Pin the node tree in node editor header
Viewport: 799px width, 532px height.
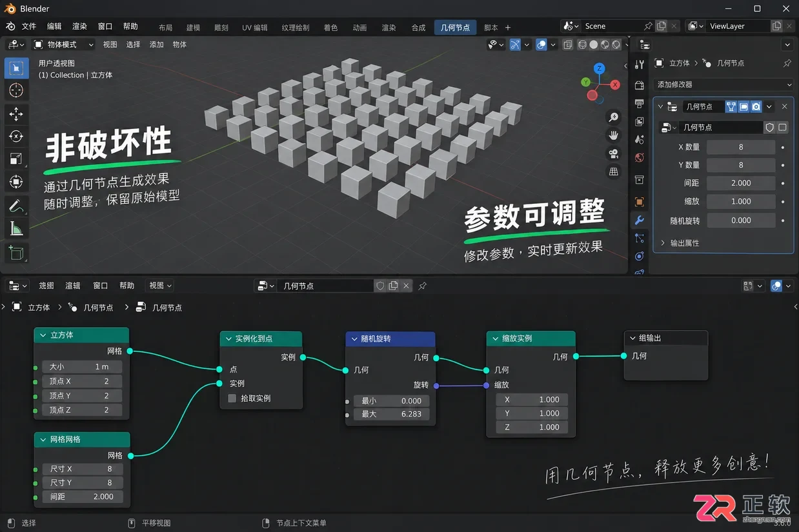[423, 286]
